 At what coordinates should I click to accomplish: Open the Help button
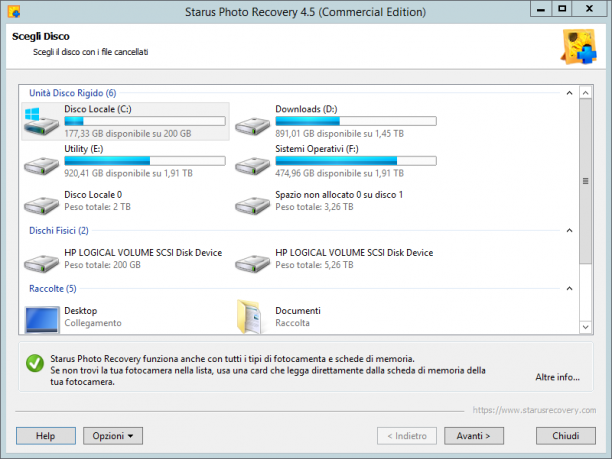(x=46, y=436)
